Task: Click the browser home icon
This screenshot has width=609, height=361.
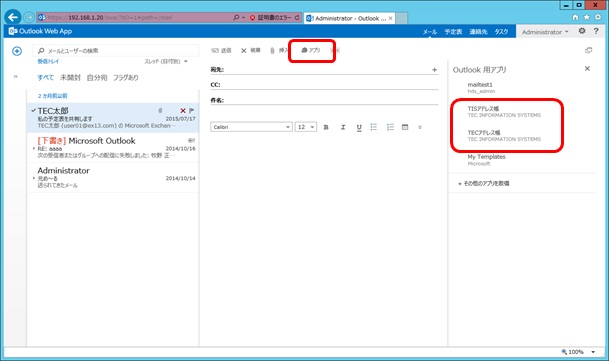Action: coord(576,17)
